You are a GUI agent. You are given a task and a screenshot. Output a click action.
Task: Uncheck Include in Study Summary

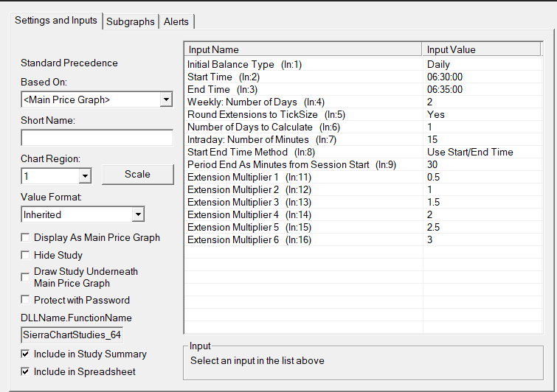coord(27,354)
